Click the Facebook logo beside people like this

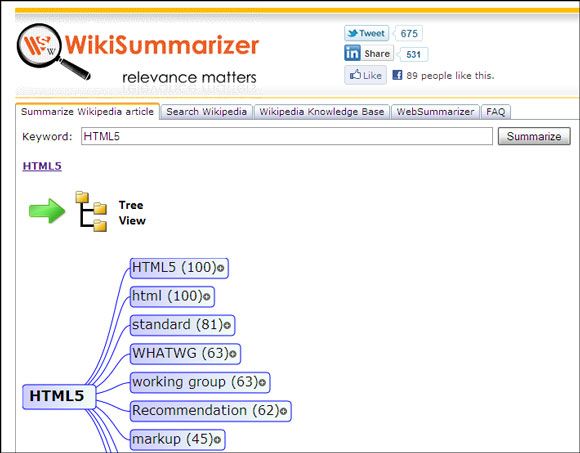pyautogui.click(x=397, y=75)
